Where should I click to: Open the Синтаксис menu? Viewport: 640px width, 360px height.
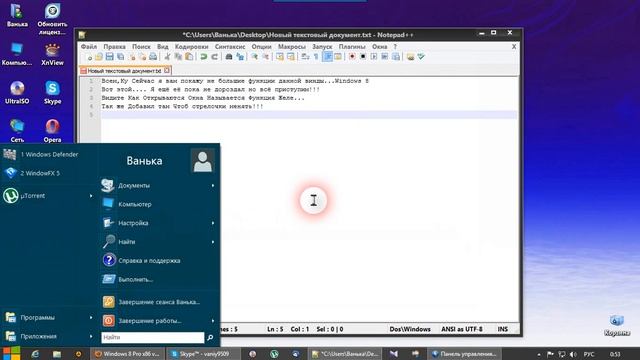230,47
